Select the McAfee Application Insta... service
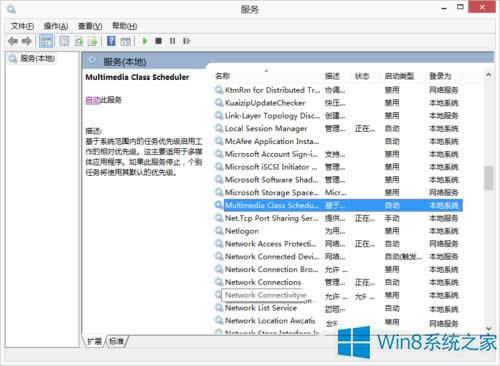This screenshot has height=366, width=500. 338,141
